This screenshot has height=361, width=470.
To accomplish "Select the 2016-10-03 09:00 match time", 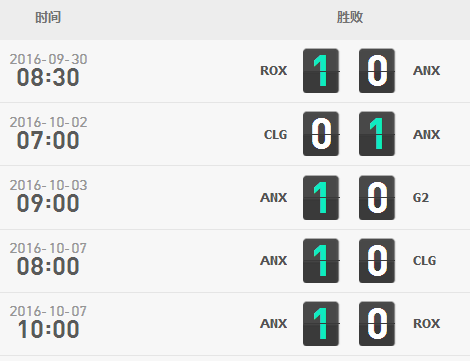I will (48, 196).
